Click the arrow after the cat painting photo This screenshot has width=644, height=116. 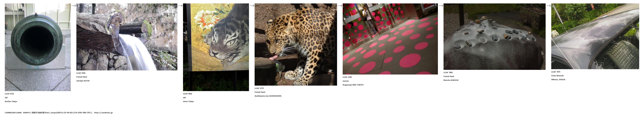click(x=252, y=6)
